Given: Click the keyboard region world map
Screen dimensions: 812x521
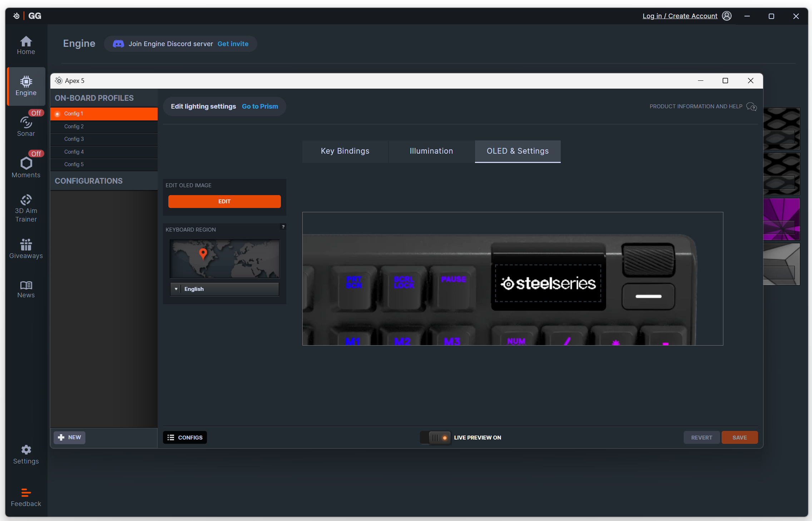Looking at the screenshot, I should [x=224, y=259].
